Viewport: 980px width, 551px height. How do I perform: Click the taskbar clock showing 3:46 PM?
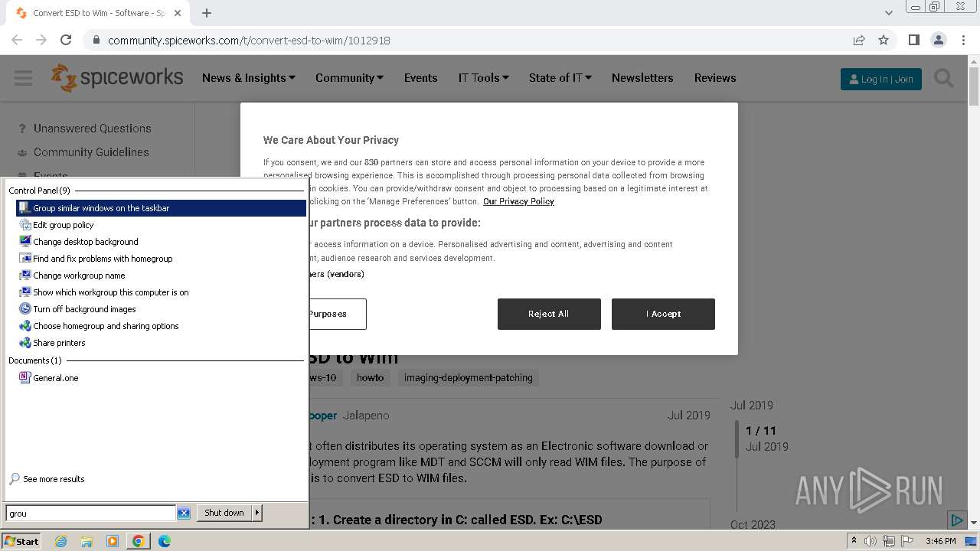pos(940,541)
